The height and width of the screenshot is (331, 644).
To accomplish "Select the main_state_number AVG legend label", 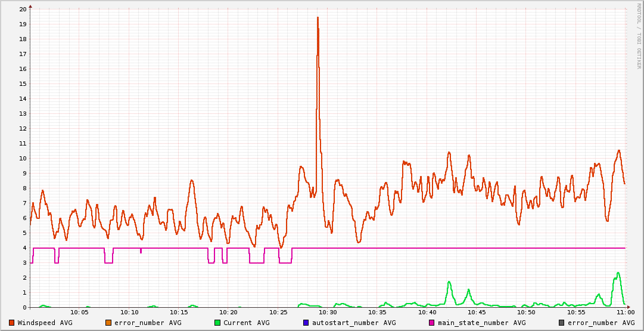I will coord(481,323).
